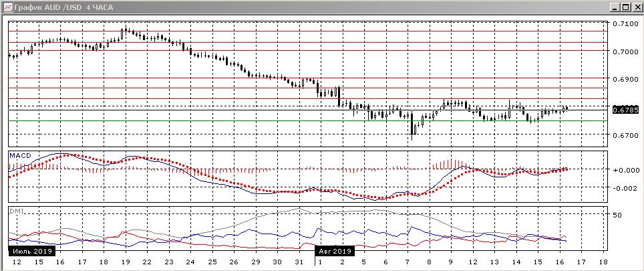The height and width of the screenshot is (271, 644).
Task: Click date 19 on the time axis
Action: tap(125, 262)
